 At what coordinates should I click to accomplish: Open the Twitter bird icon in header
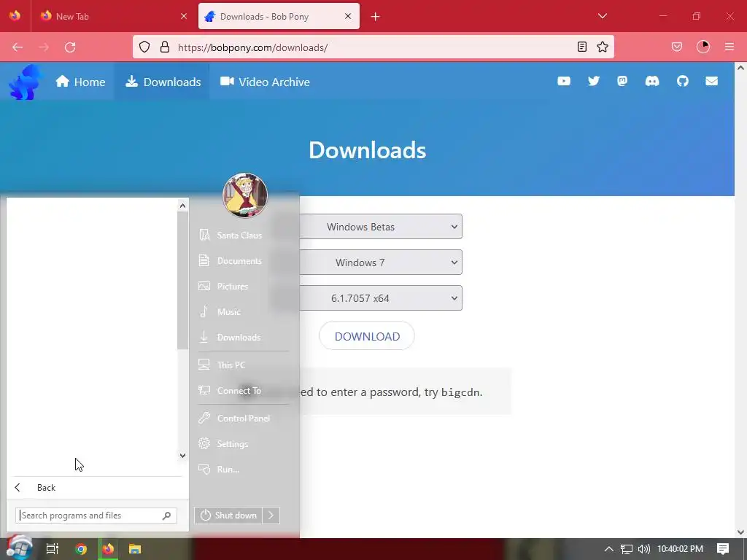(593, 82)
